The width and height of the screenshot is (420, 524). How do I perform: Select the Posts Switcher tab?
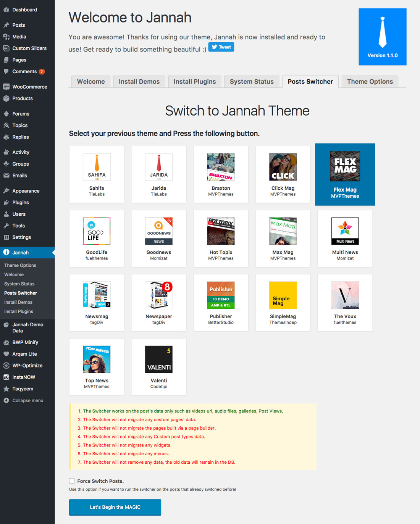[x=310, y=82]
